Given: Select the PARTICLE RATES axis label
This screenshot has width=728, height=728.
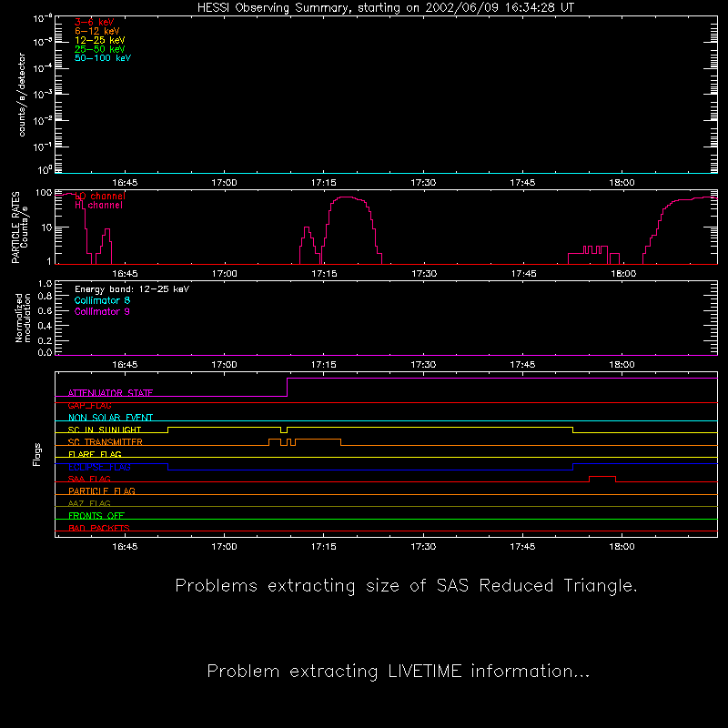Looking at the screenshot, I should [15, 227].
